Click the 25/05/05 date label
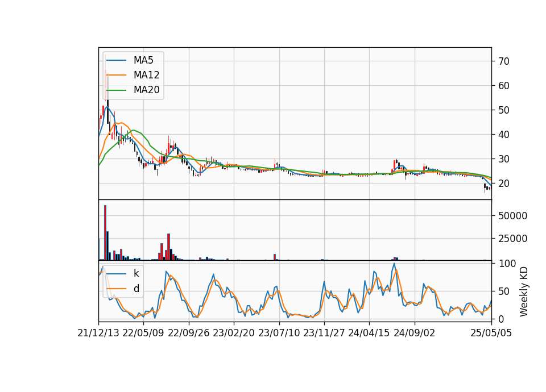Screen dimensions: 546x392 tap(491, 333)
